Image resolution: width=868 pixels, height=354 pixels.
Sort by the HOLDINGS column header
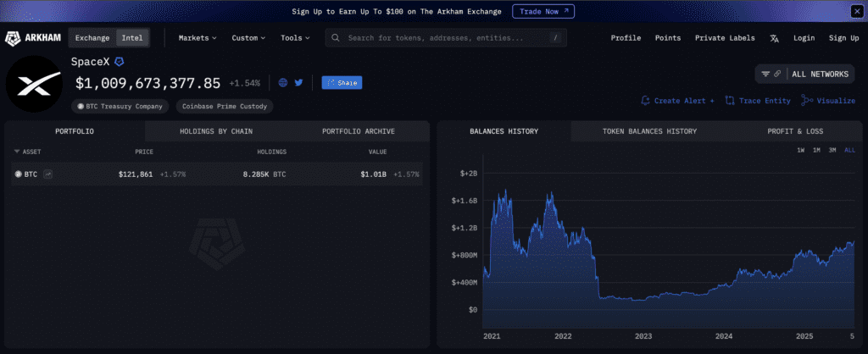272,152
